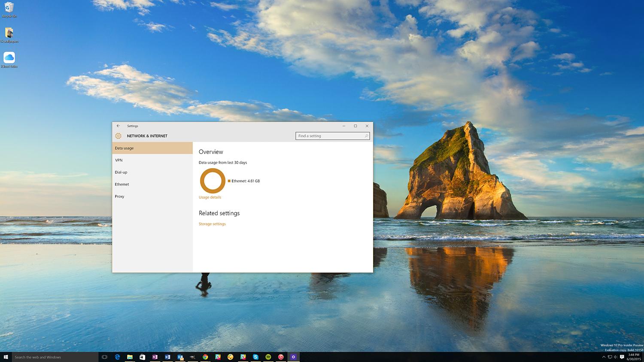Open the Storage settings link
This screenshot has width=644, height=362.
click(212, 224)
